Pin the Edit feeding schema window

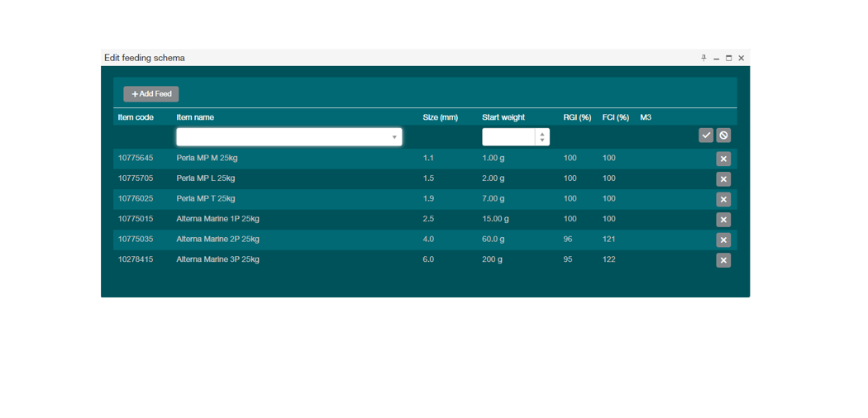703,58
